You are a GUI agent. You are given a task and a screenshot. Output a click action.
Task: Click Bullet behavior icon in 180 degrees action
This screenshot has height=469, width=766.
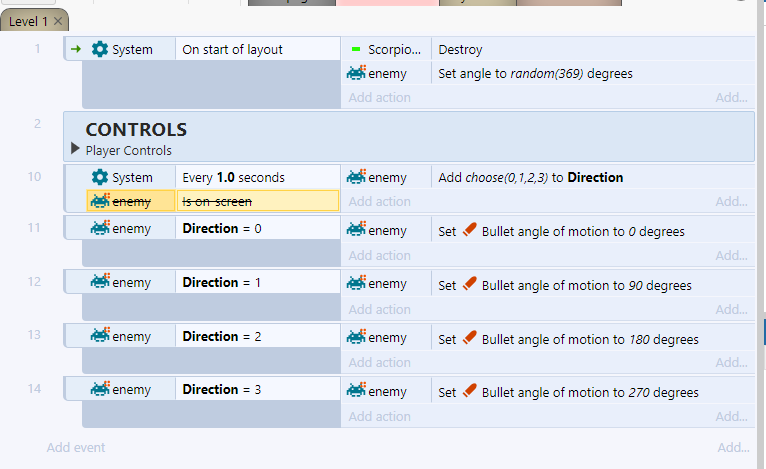(469, 337)
